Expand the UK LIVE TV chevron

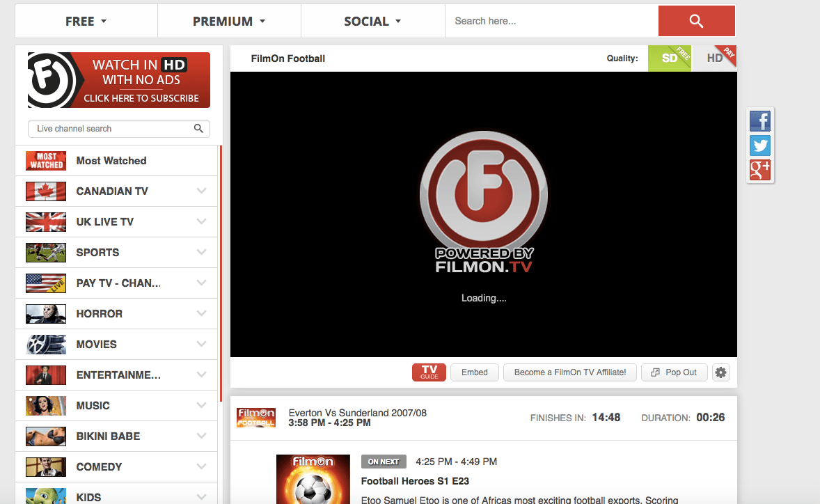(x=201, y=221)
